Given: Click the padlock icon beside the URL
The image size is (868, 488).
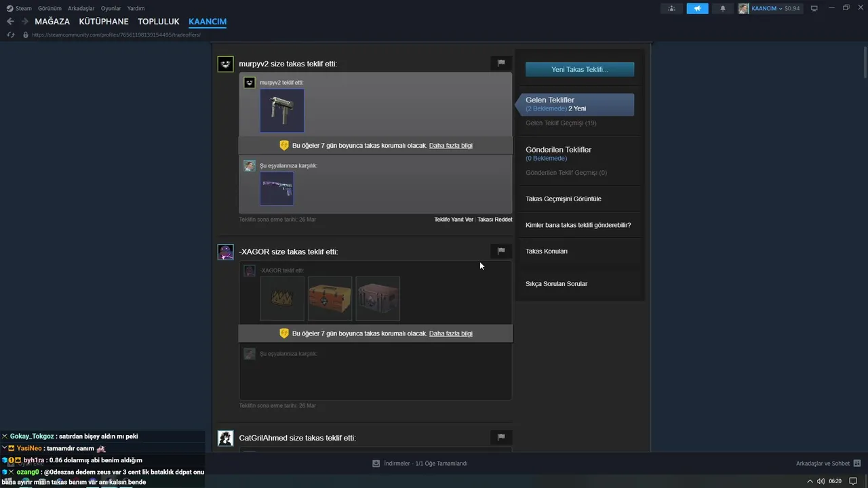Looking at the screenshot, I should point(26,35).
